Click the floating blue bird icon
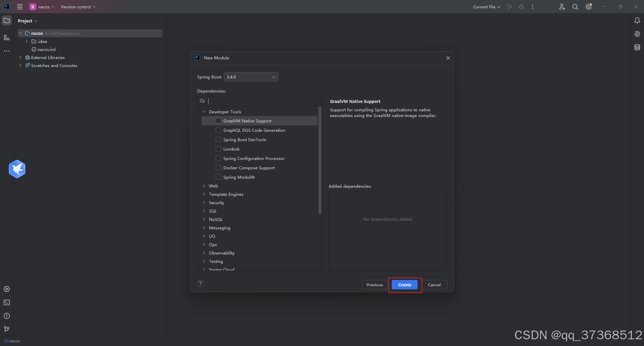Image resolution: width=644 pixels, height=346 pixels. [17, 169]
